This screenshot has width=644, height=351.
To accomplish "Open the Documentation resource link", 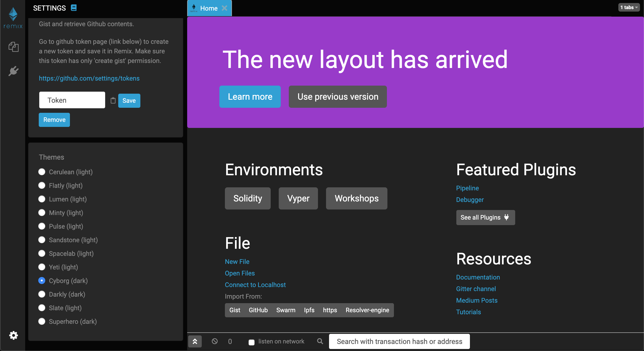I will coord(478,277).
